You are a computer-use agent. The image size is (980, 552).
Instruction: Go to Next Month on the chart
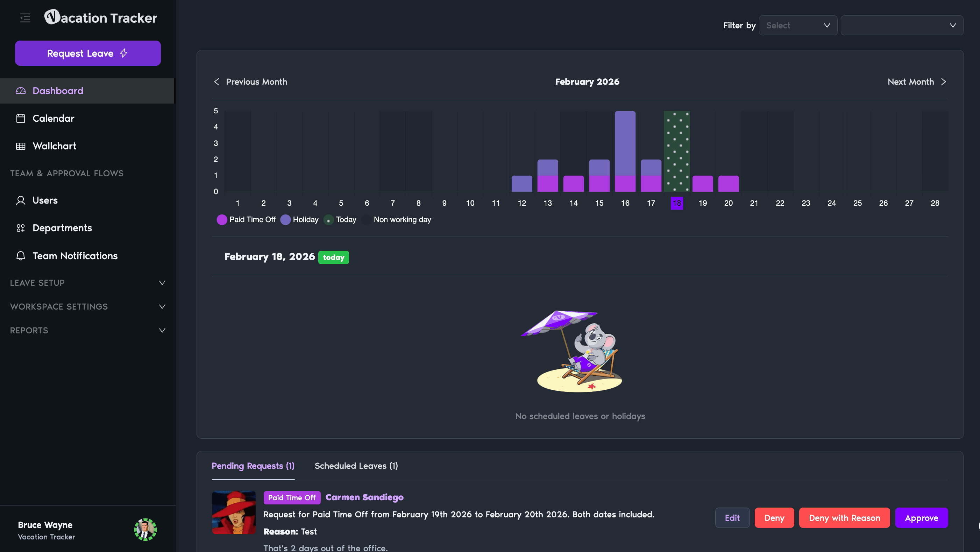pyautogui.click(x=917, y=82)
